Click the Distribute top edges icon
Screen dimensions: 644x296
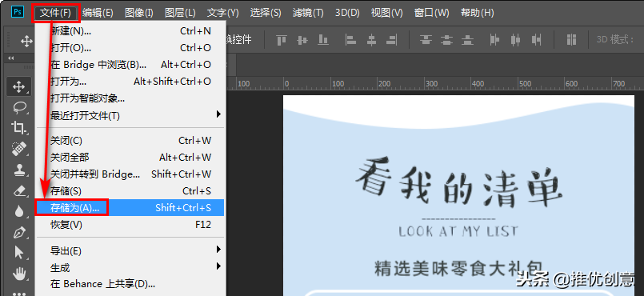[426, 40]
